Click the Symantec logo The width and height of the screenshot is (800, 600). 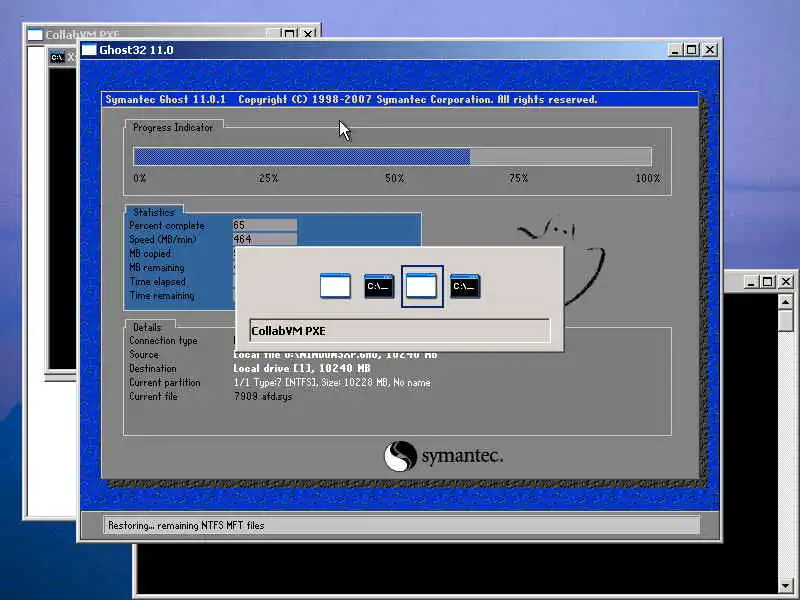[443, 456]
